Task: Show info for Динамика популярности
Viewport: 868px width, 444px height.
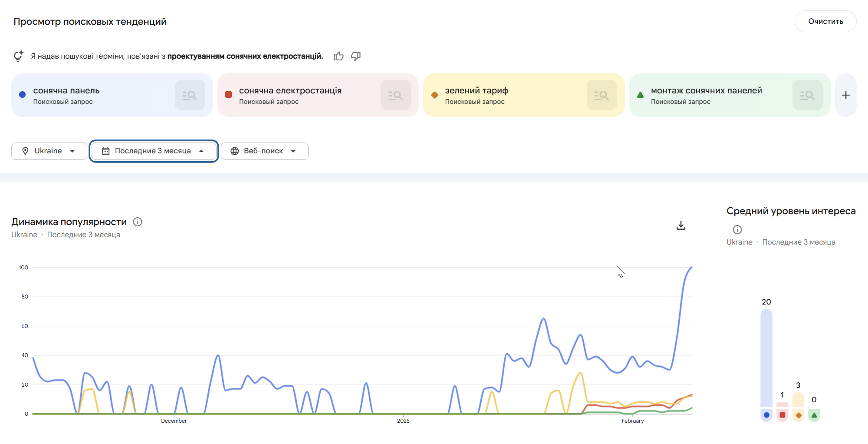Action: (x=138, y=222)
